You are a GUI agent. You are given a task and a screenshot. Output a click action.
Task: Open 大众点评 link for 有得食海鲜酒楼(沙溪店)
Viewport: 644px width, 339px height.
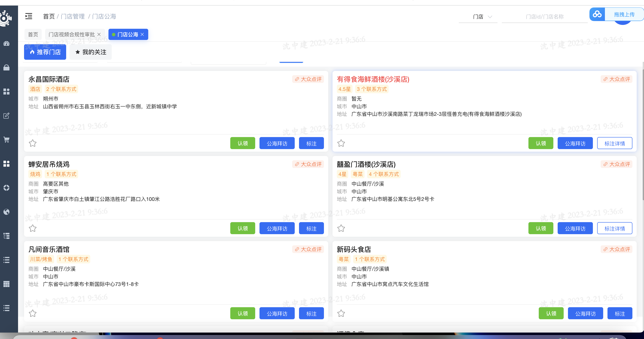[x=617, y=79]
